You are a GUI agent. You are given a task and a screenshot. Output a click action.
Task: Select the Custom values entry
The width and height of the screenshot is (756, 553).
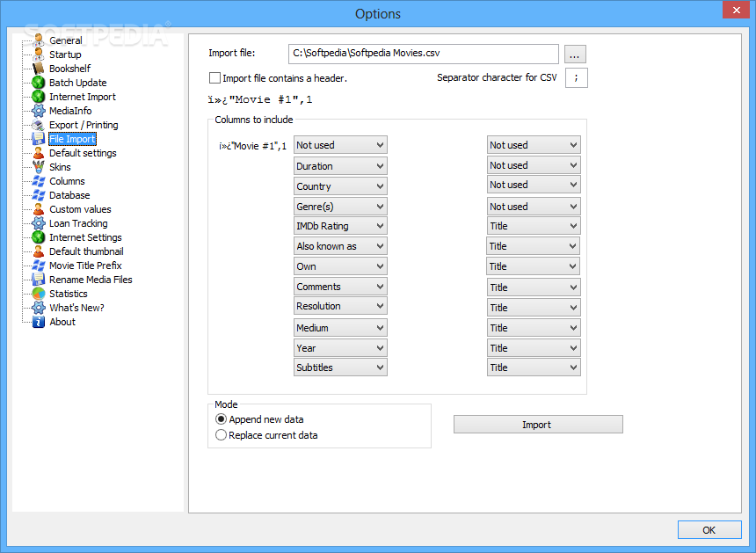pos(80,209)
